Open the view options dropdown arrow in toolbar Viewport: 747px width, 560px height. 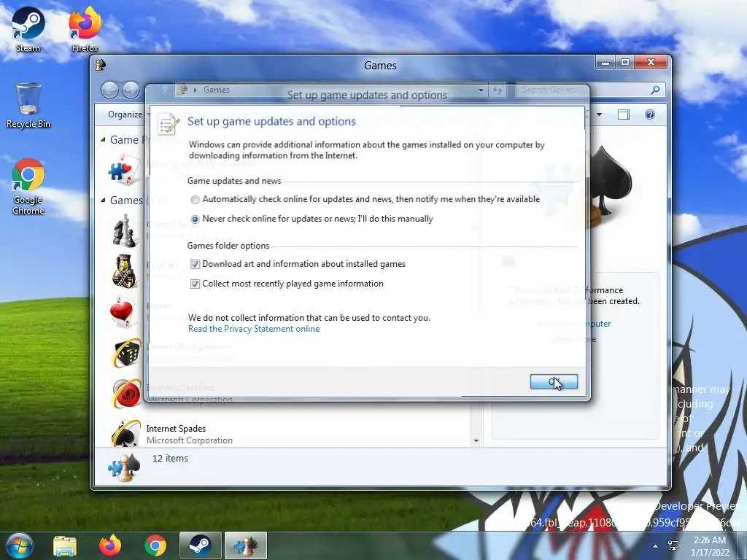pos(600,114)
